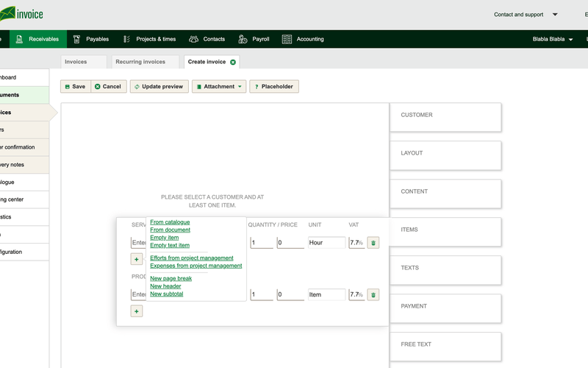Delete the product item row with trash icon
The image size is (588, 368).
tap(373, 295)
